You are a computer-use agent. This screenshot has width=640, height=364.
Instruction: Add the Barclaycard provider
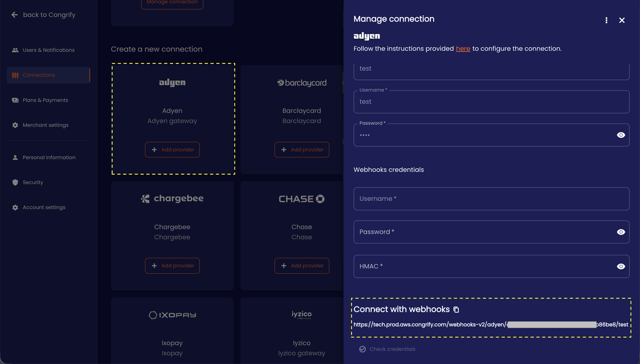(302, 150)
